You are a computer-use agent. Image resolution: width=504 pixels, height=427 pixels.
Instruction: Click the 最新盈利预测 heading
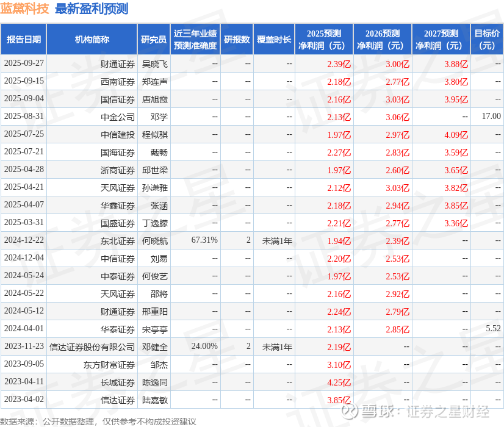[92, 9]
